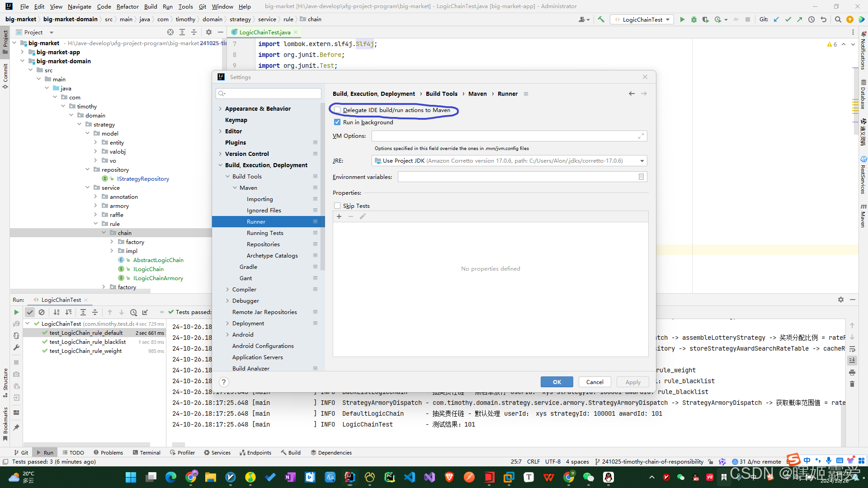Click the add property plus icon
This screenshot has width=868, height=488.
click(339, 216)
